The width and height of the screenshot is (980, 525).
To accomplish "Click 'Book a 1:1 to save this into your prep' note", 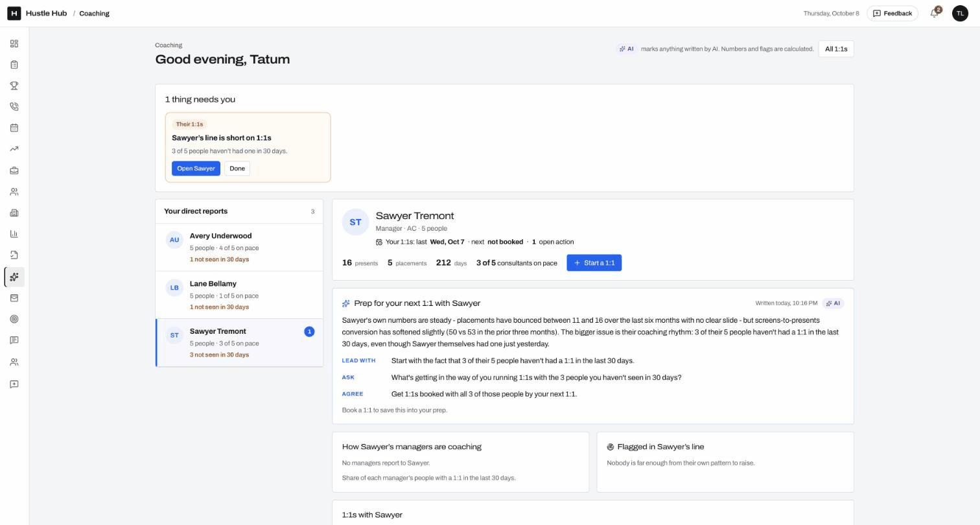I will click(395, 410).
